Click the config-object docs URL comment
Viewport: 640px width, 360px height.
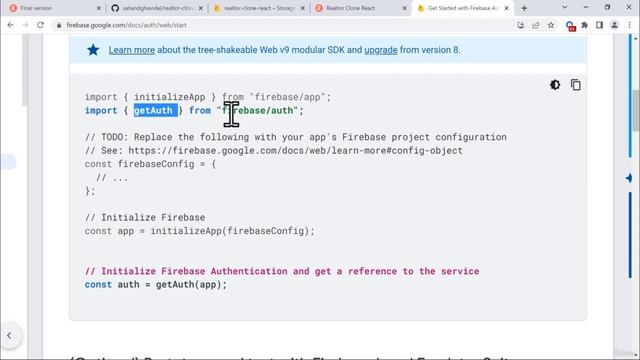coord(274,151)
